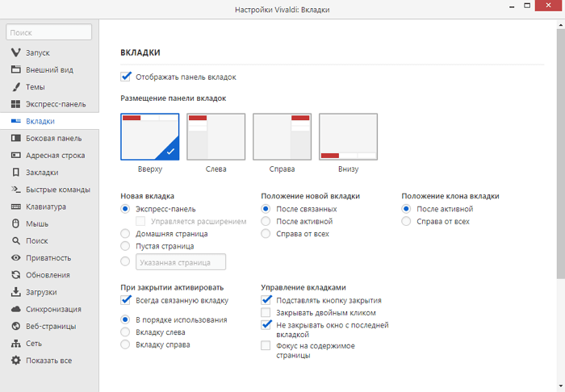Select Домашняя страница radio option
This screenshot has height=392, width=565.
[x=125, y=233]
